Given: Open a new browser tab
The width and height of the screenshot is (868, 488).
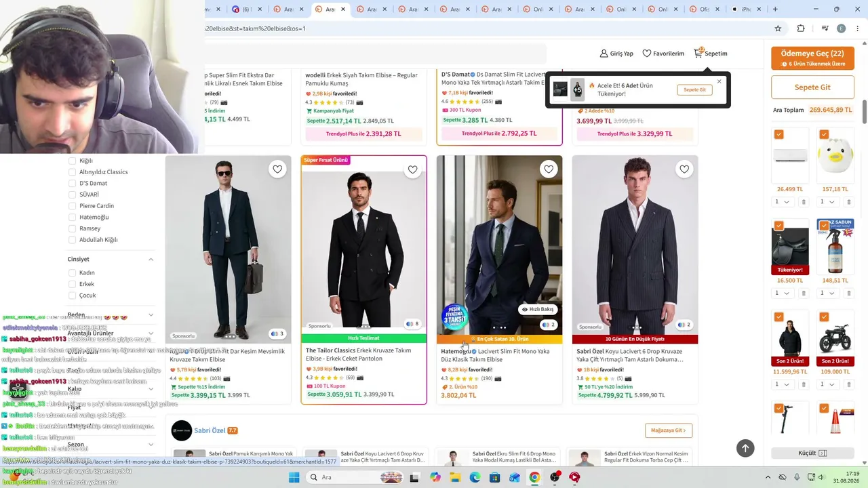Looking at the screenshot, I should tap(775, 9).
